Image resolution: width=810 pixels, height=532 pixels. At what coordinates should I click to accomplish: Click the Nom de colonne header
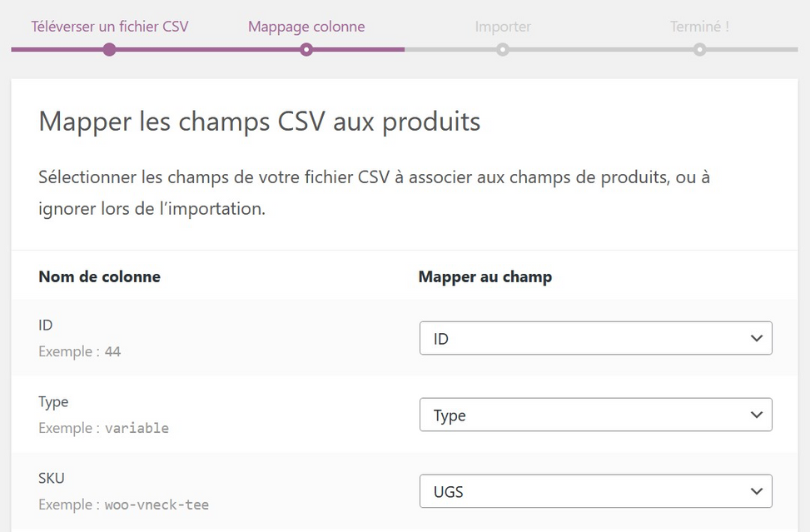(x=100, y=276)
